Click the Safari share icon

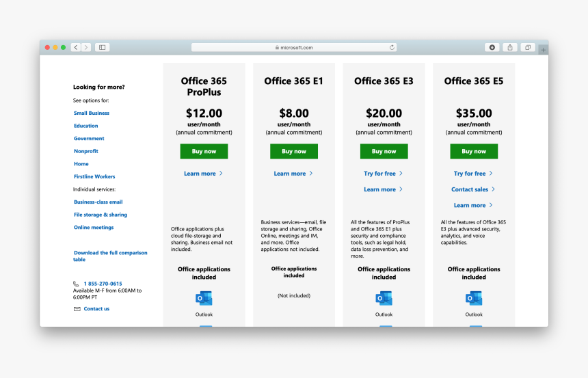point(510,47)
